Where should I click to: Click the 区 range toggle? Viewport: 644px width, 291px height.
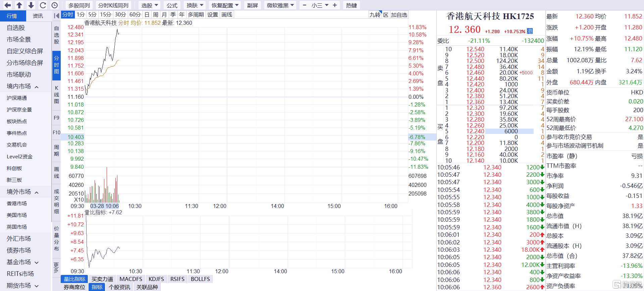point(386,15)
